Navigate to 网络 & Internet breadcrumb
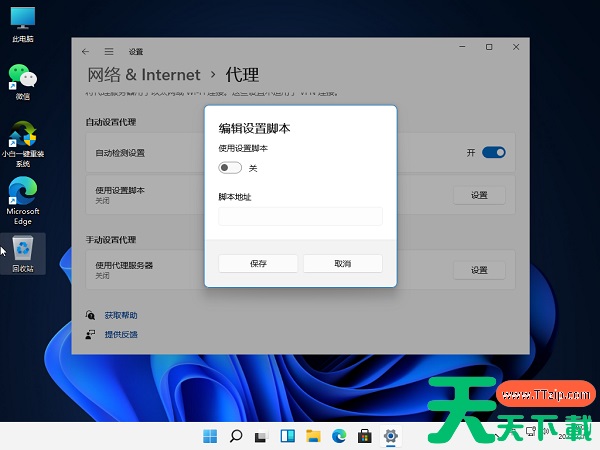Screen dimensions: 600x450 (144, 75)
